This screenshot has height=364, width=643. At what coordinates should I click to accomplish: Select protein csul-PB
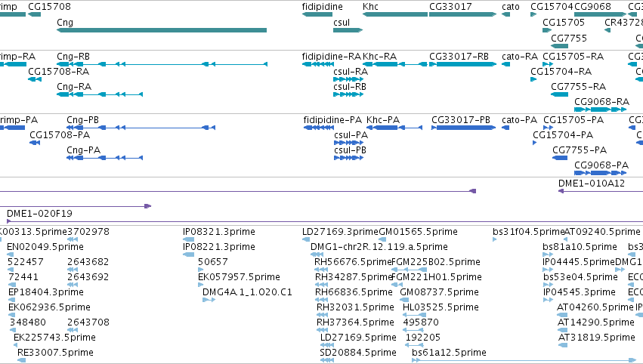tap(348, 159)
